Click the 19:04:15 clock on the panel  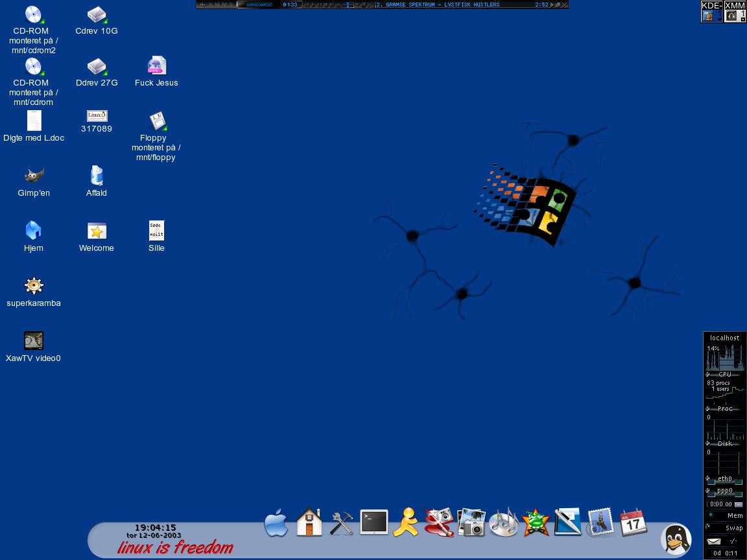tap(156, 527)
